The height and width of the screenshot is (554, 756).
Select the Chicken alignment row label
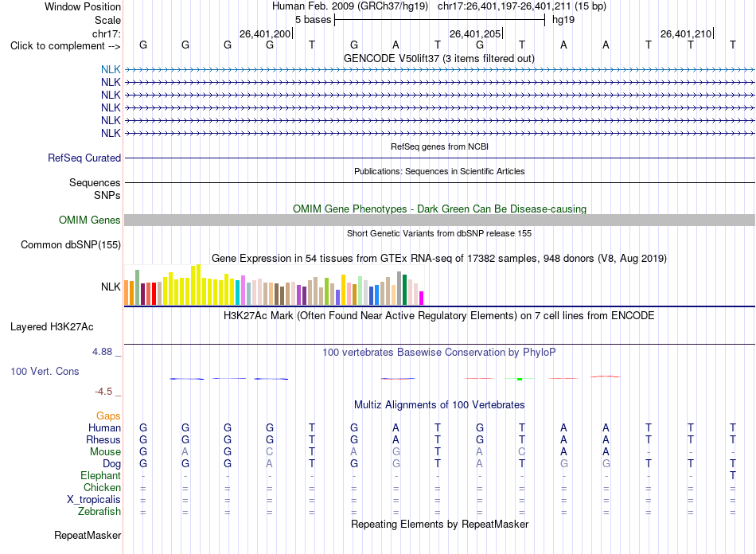[102, 487]
